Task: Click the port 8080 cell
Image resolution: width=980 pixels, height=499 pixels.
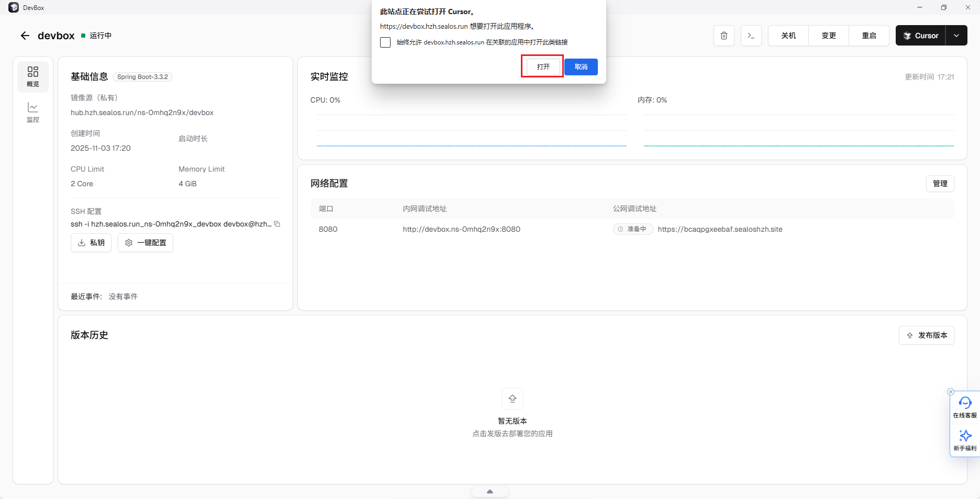Action: pos(328,229)
